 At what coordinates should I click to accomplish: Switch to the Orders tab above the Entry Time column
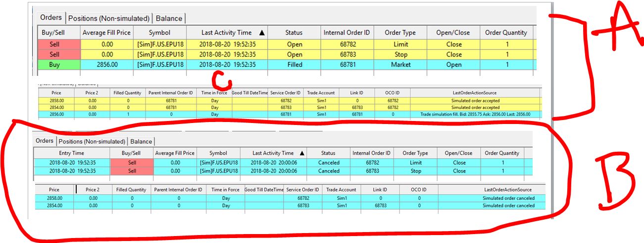(44, 141)
